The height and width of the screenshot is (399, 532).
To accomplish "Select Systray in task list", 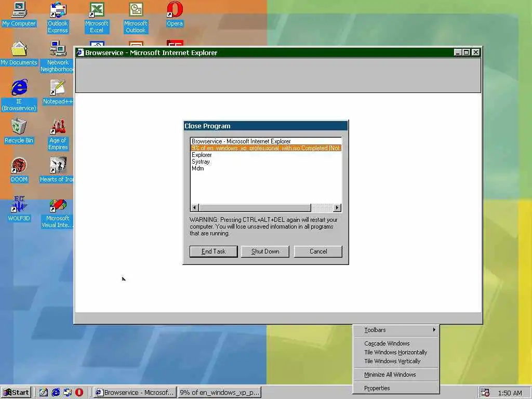I will pos(266,162).
